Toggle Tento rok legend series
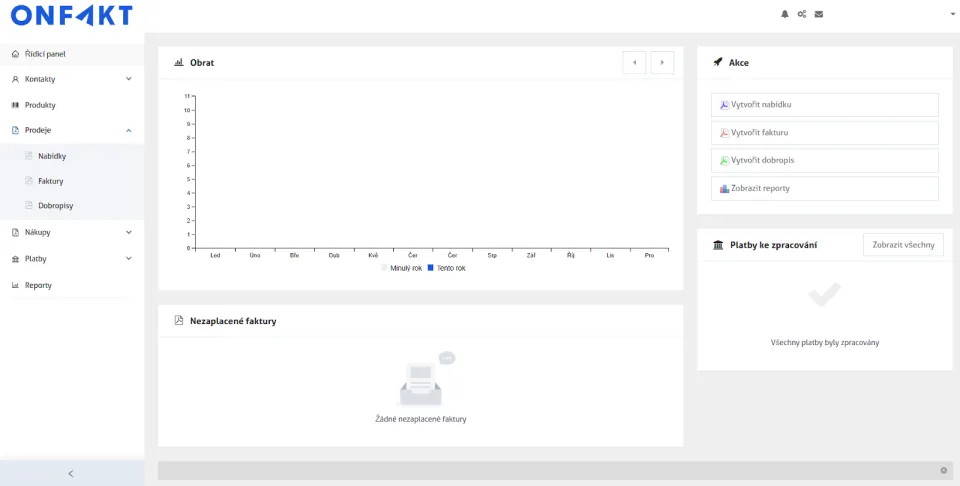960x486 pixels. 446,268
